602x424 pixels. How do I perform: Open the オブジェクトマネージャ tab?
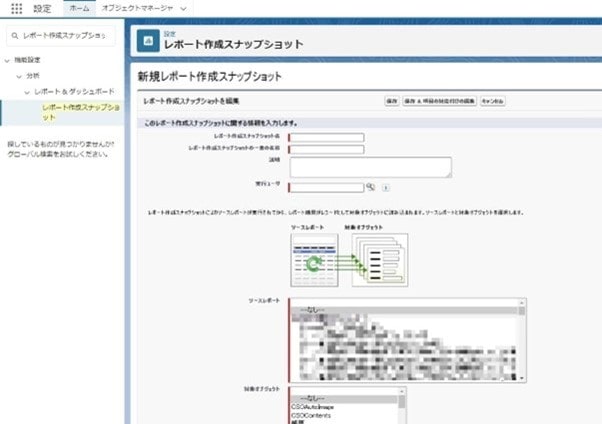(136, 8)
